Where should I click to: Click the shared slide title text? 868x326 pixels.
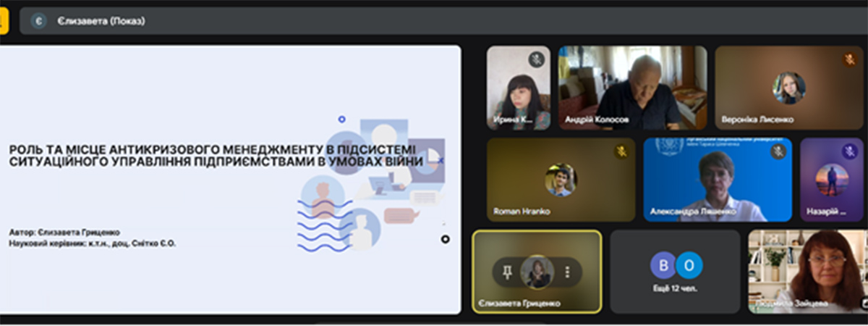[x=216, y=155]
